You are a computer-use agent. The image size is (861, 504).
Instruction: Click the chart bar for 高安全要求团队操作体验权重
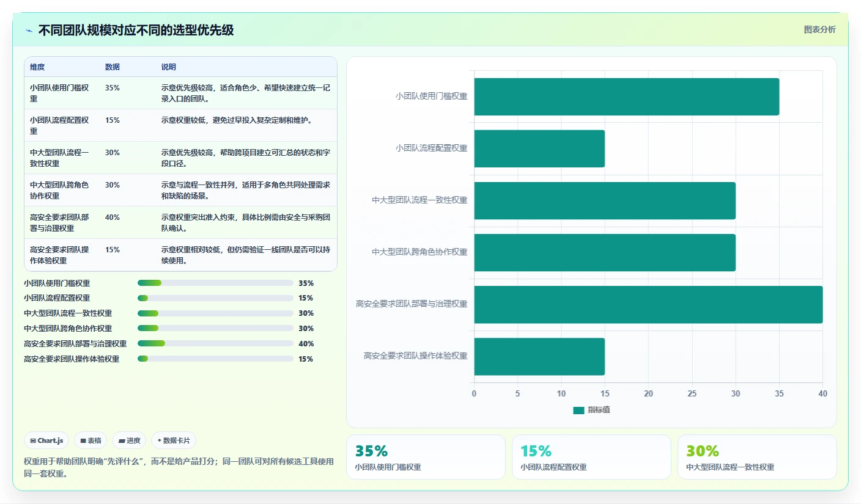tap(539, 356)
